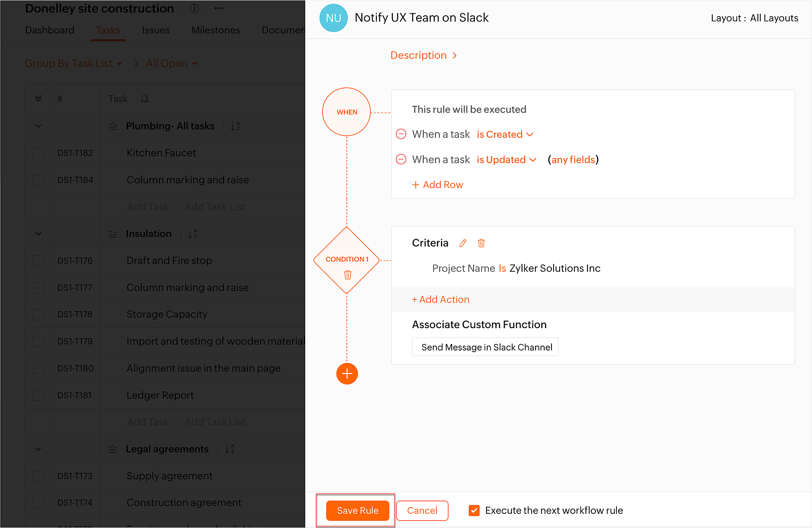Screen dimensions: 812x528
Task: Click the NU avatar next to rule name
Action: click(333, 18)
